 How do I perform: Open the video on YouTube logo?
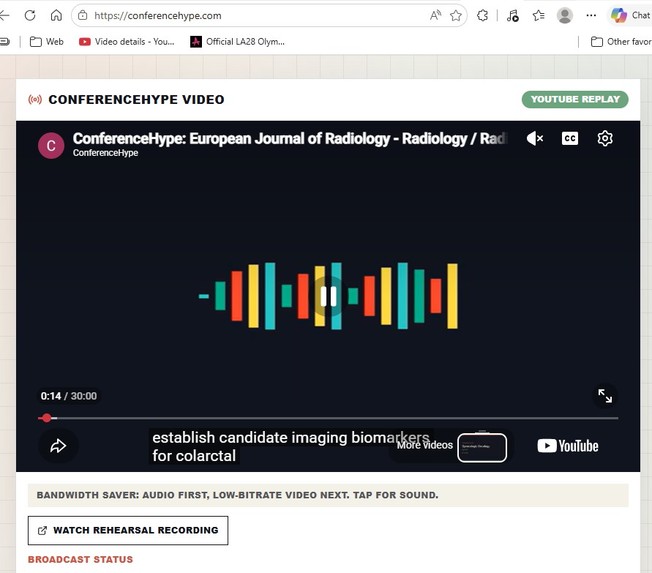coord(568,446)
